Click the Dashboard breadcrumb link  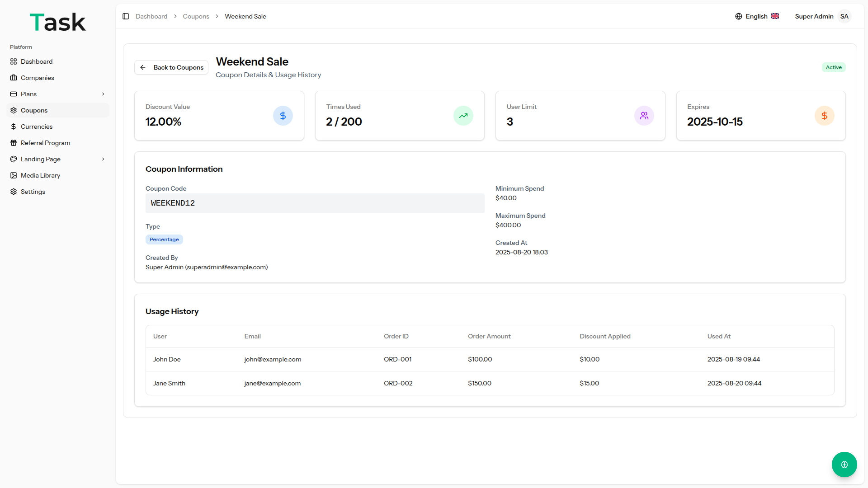coord(151,16)
